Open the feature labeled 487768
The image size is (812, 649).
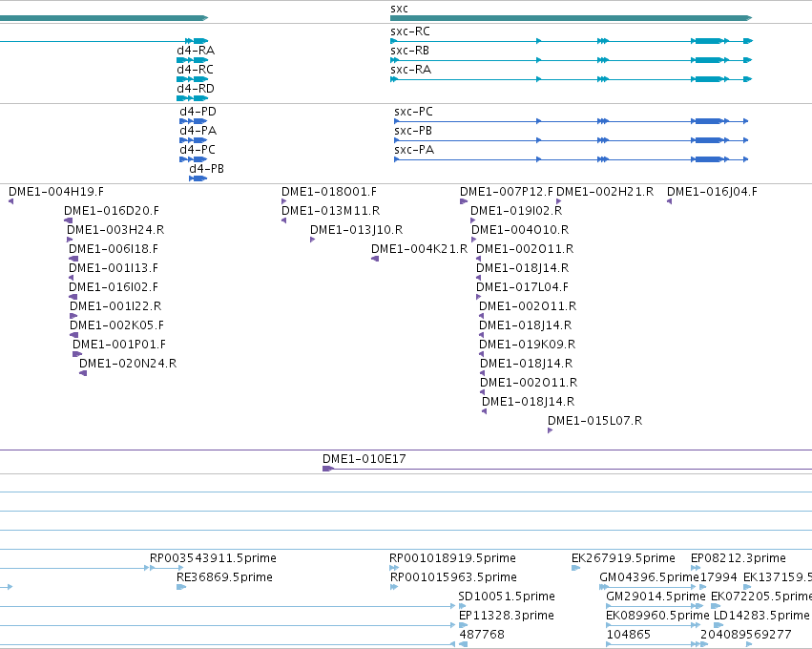point(482,635)
